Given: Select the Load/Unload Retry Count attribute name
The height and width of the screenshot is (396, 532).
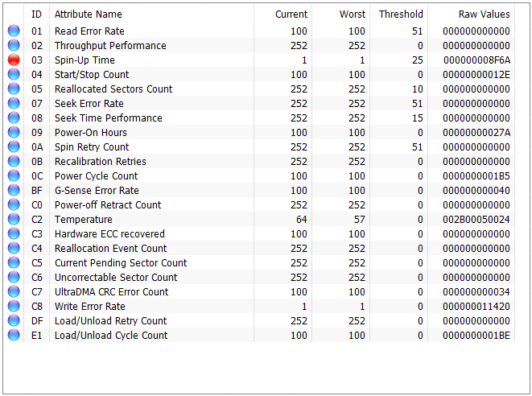Looking at the screenshot, I should 111,320.
